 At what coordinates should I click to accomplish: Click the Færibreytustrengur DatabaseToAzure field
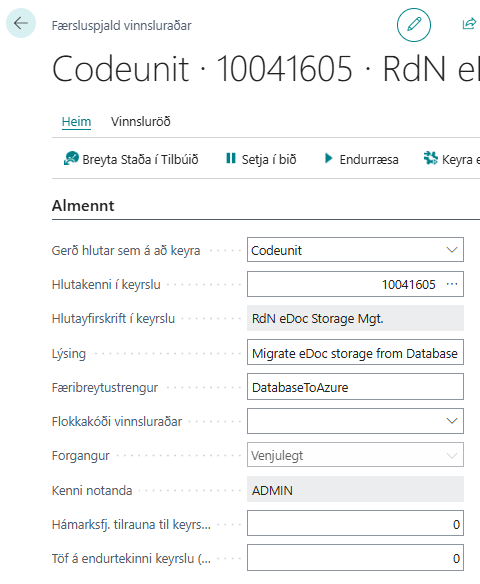355,387
